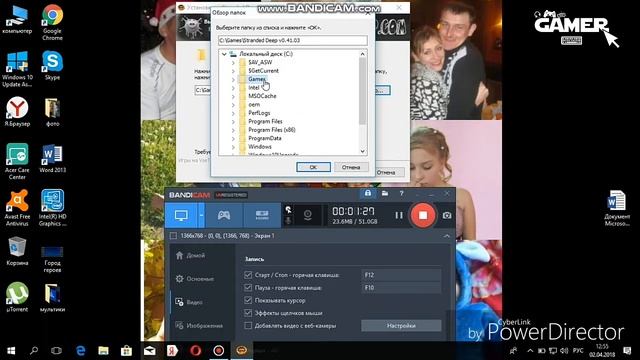The image size is (640, 360).
Task: Enable Добавлять видео с веб-камеры checkbox
Action: point(248,325)
